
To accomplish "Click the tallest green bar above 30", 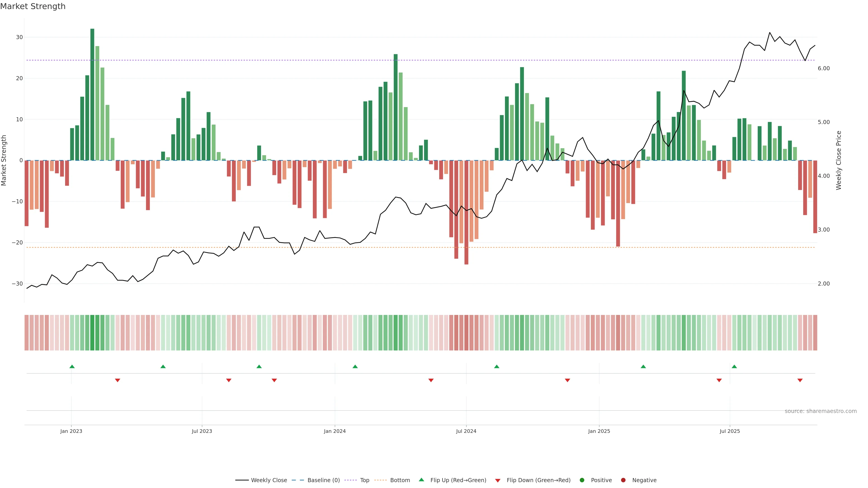I will 92,94.
